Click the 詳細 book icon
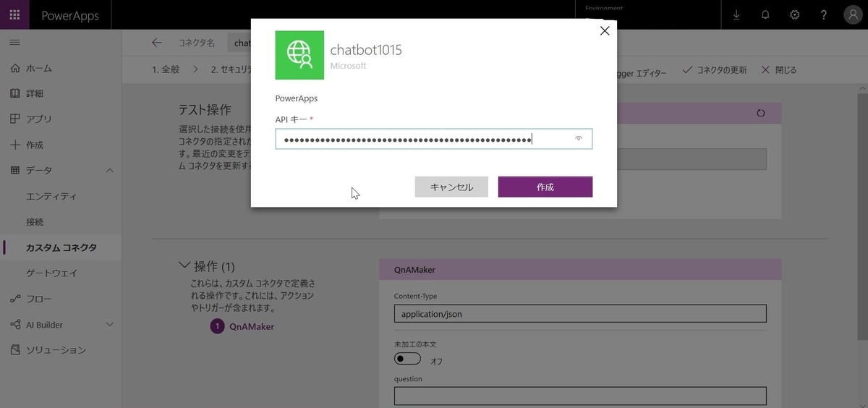 click(x=15, y=93)
